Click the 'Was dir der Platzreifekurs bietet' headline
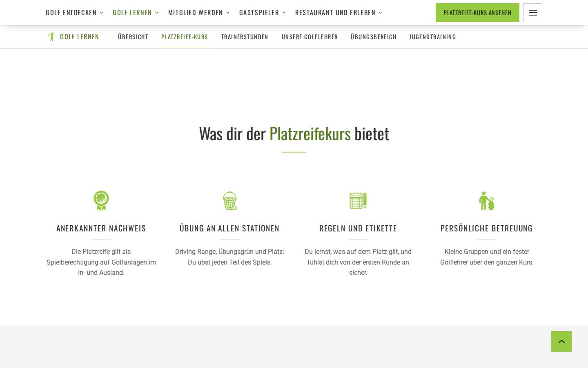 [294, 134]
